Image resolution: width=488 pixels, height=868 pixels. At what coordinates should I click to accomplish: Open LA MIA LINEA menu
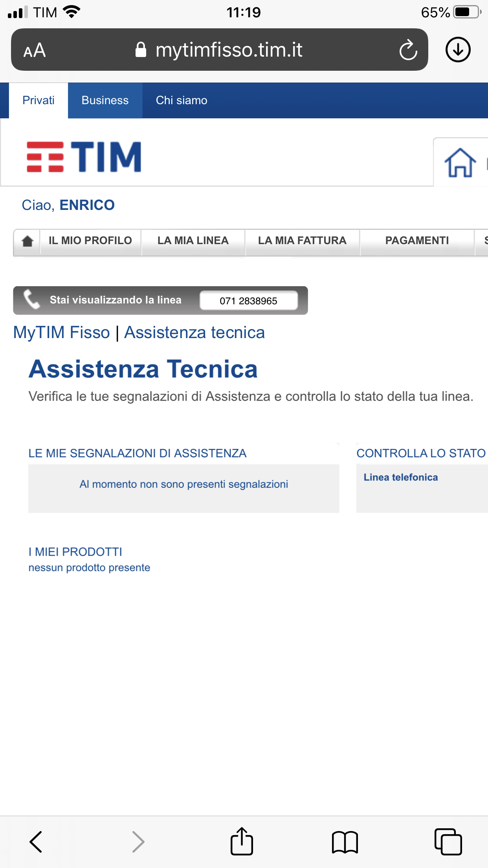click(x=193, y=241)
